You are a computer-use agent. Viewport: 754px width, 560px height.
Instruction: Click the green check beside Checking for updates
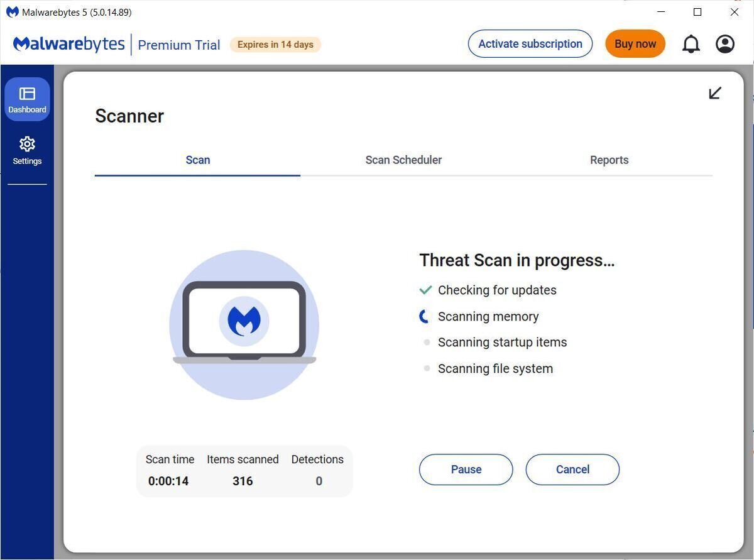(425, 290)
